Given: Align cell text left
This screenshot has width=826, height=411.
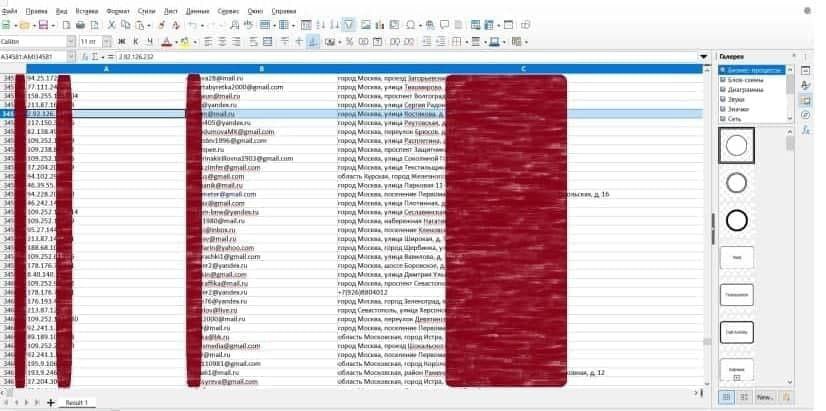Looking at the screenshot, I should coord(209,42).
